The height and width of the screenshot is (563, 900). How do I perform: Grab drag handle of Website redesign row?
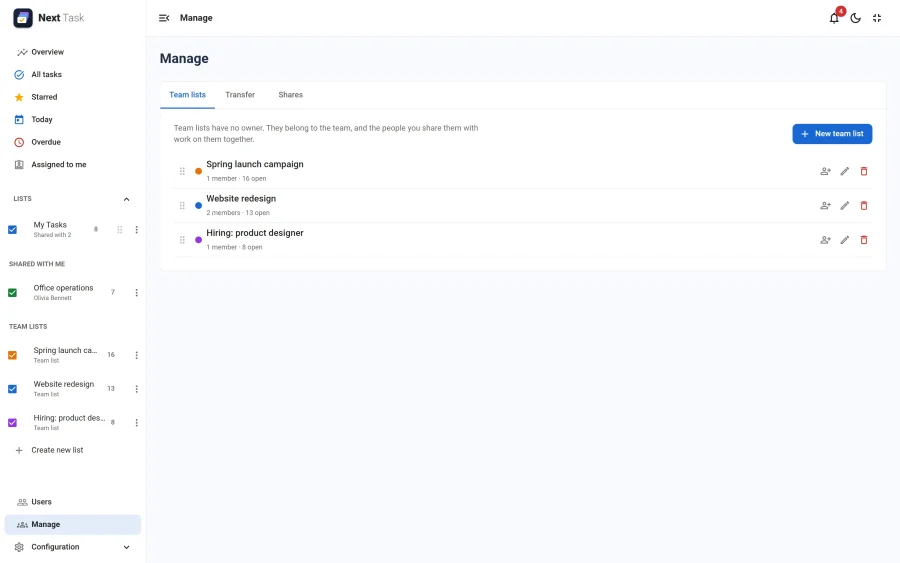pos(182,205)
